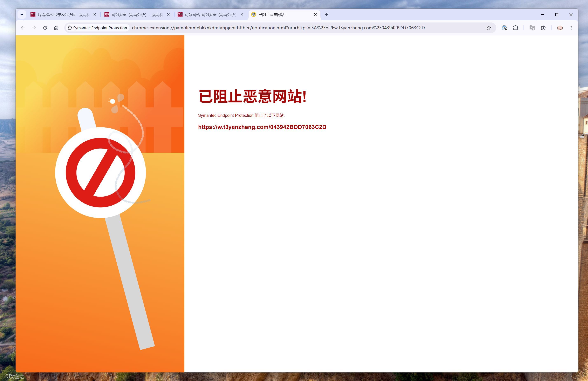Switch to the 可疑网站 网络安全 tab
588x381 pixels.
210,15
